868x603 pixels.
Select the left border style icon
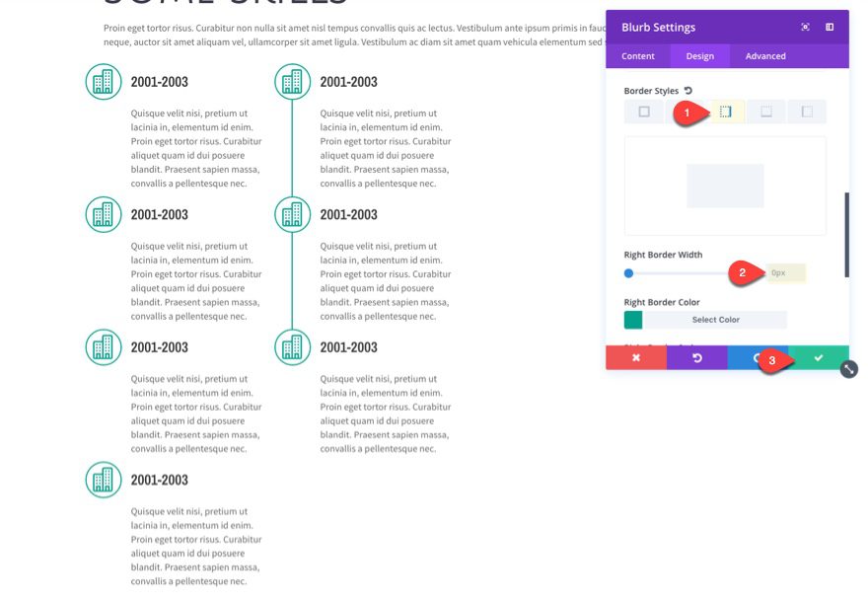click(807, 112)
